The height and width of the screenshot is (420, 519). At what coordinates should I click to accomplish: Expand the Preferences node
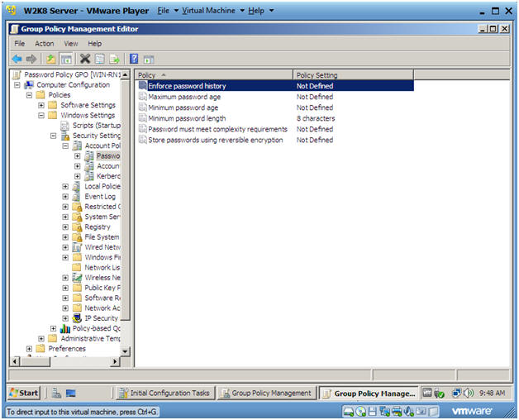tap(29, 349)
